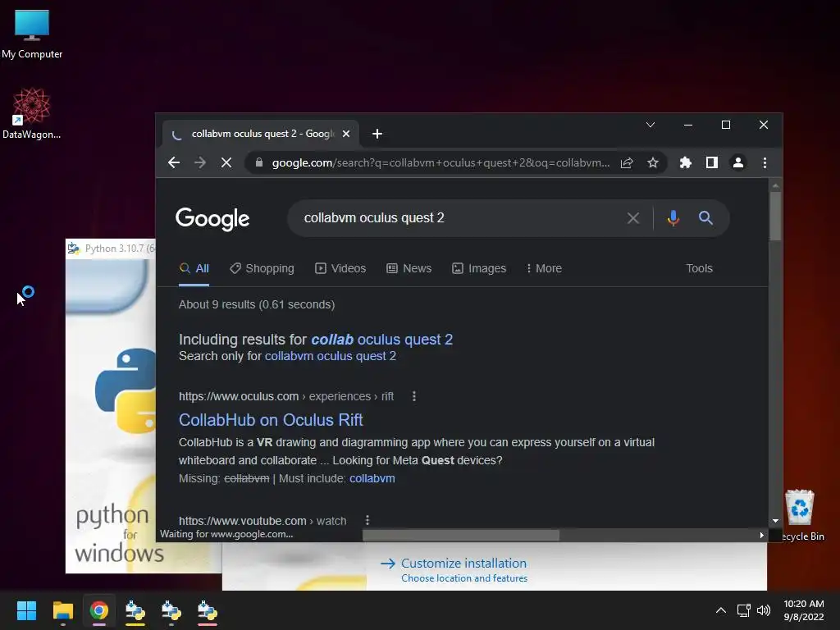Choose Customize installation in Python installer
The height and width of the screenshot is (630, 840).
(x=463, y=564)
